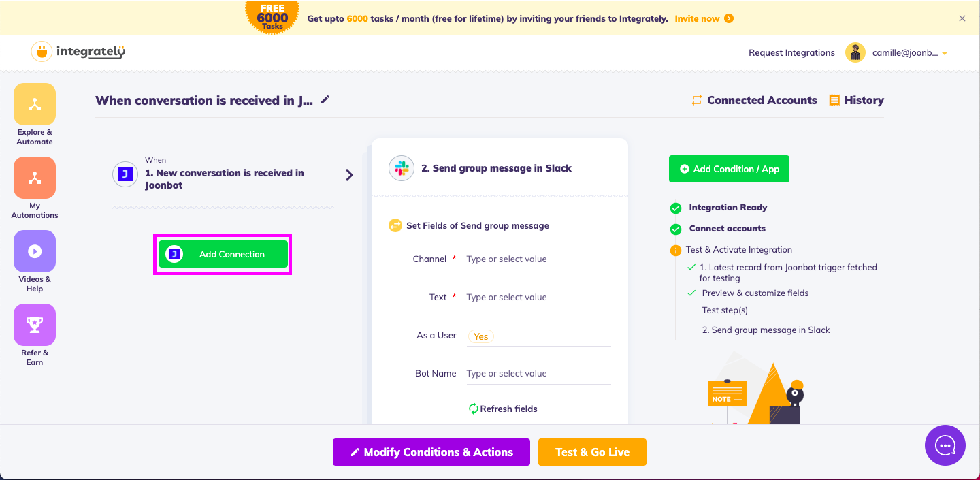Screen dimensions: 980x480
Task: Click the green Add Connection button
Action: tap(223, 254)
